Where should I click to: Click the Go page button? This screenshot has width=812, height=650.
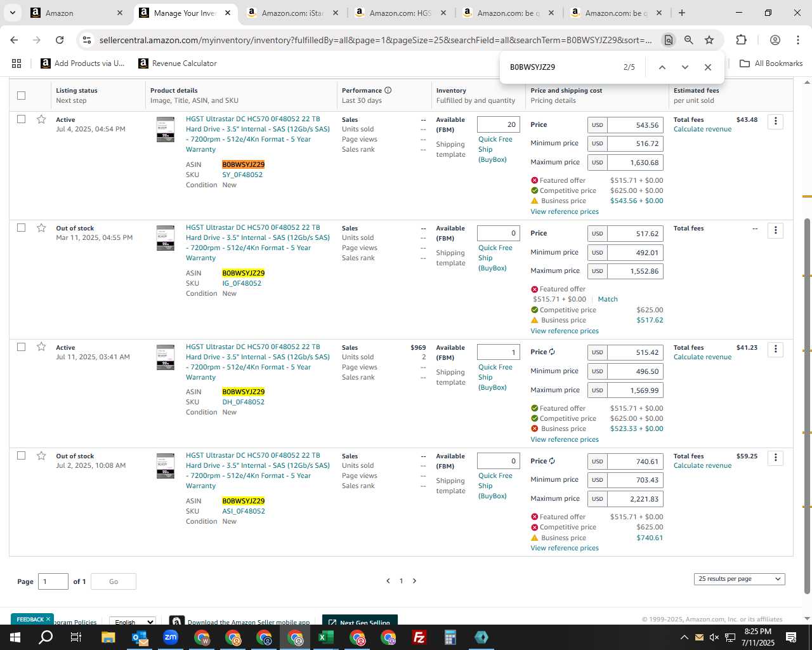pyautogui.click(x=114, y=581)
